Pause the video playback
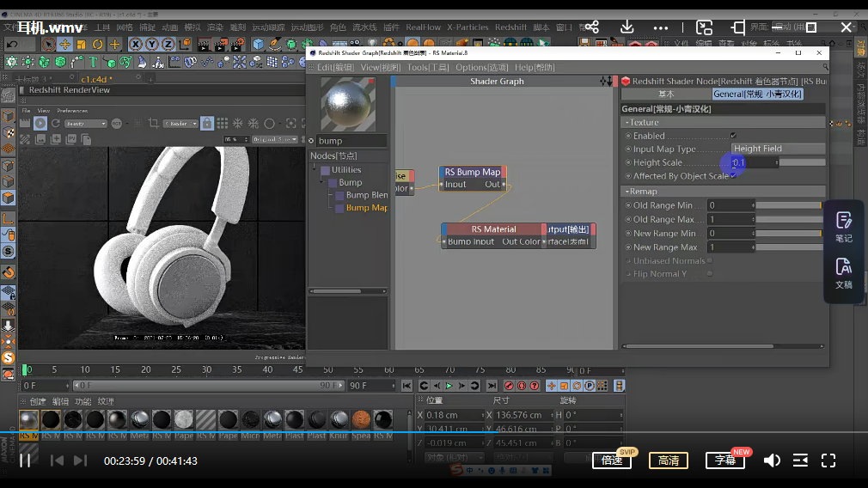Screen dimensions: 868x488 tap(25, 461)
